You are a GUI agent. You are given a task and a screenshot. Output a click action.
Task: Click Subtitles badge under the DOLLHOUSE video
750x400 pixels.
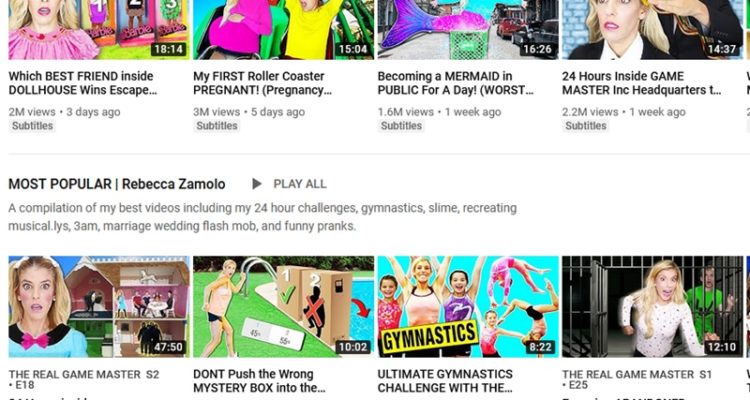[33, 126]
